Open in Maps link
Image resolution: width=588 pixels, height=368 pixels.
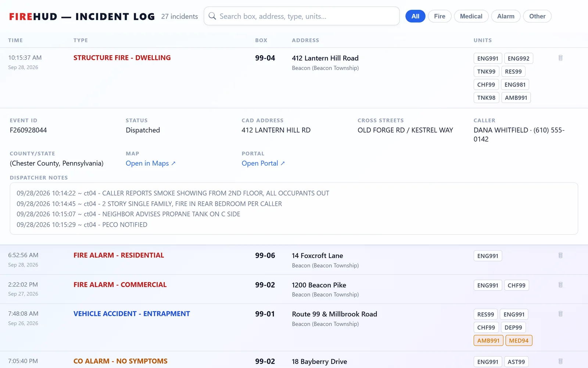pos(151,163)
